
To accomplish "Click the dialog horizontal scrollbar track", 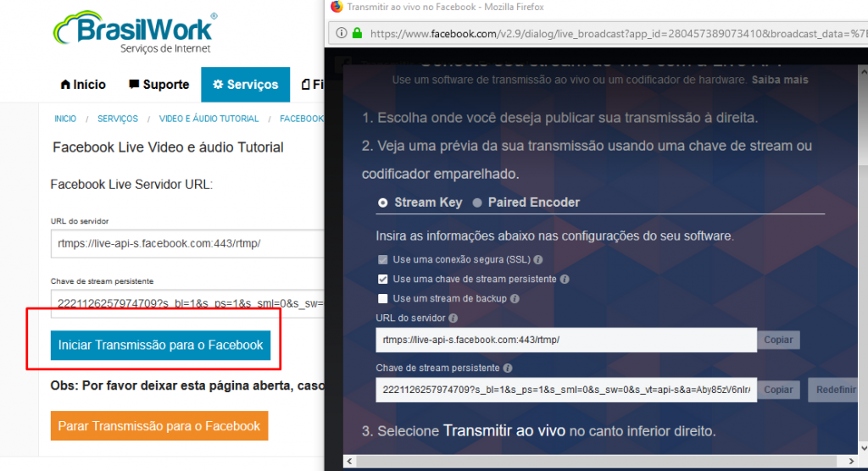I will 601,461.
